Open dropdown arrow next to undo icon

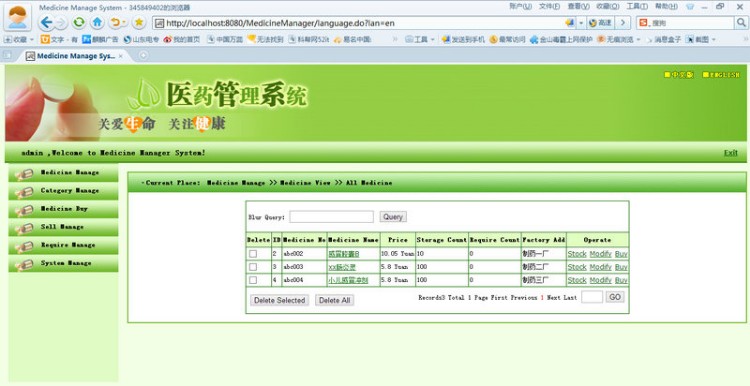(124, 22)
